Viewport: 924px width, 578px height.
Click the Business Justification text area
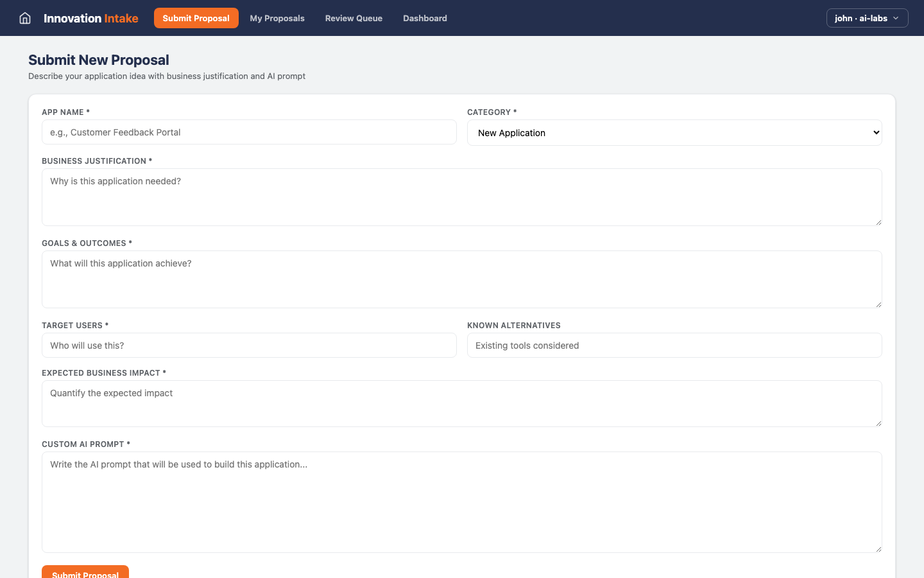(461, 196)
